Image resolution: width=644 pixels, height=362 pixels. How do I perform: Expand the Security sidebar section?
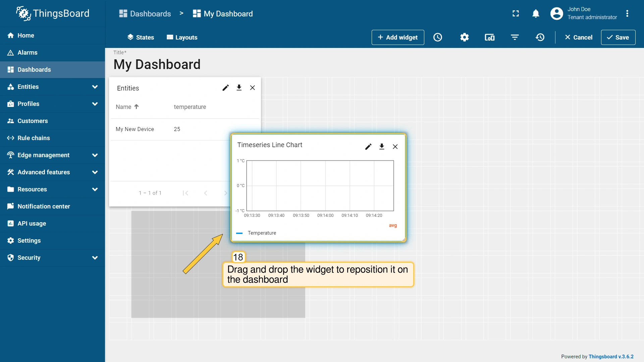tap(95, 258)
